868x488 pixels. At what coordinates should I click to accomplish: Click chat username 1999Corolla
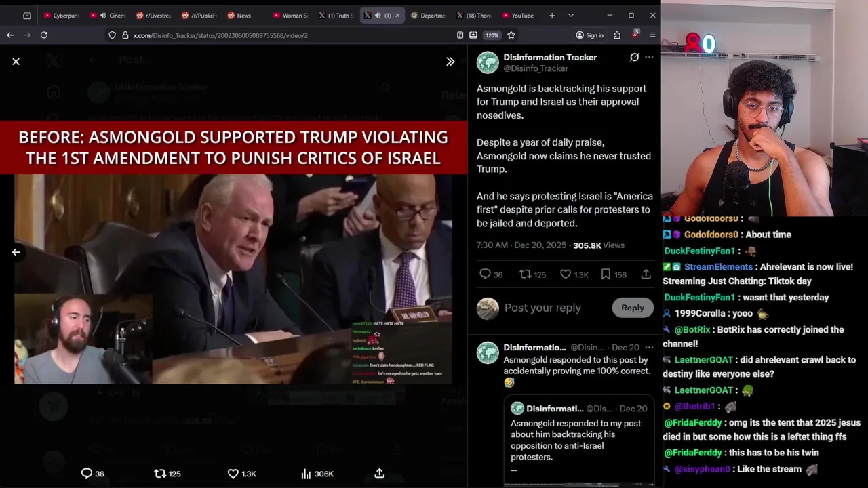click(x=701, y=314)
